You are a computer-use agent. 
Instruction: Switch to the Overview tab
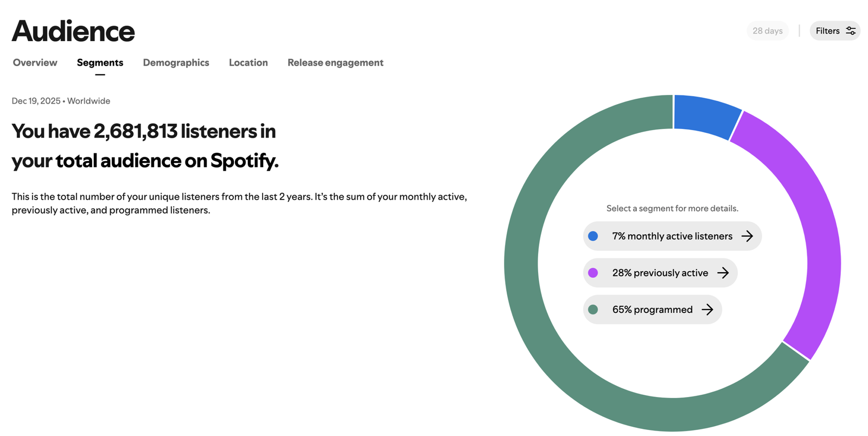[35, 62]
